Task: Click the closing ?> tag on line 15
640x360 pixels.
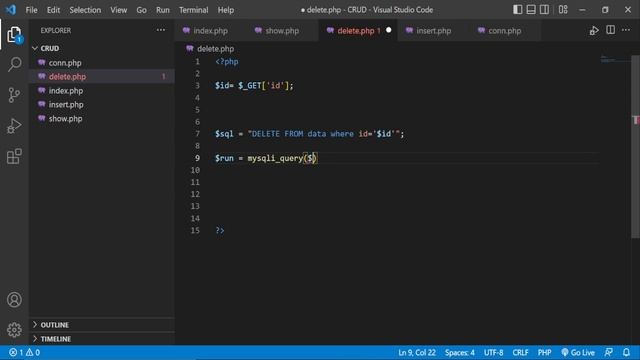Action: pyautogui.click(x=220, y=231)
